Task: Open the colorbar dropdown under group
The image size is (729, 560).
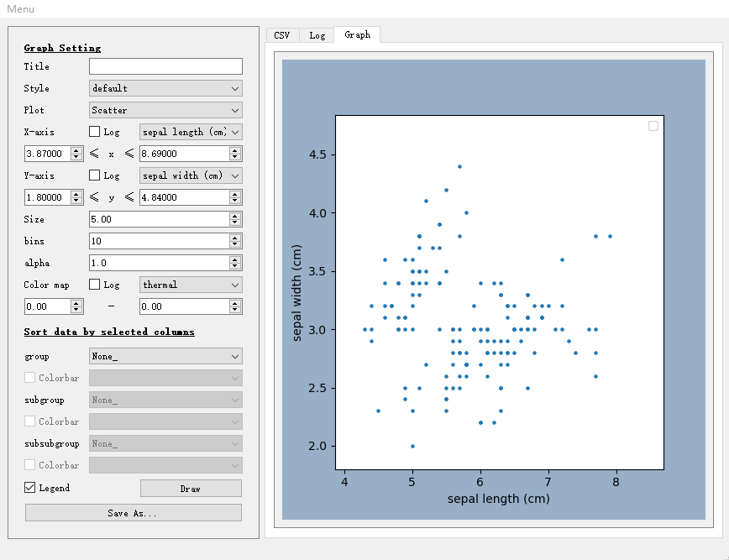Action: click(x=165, y=379)
